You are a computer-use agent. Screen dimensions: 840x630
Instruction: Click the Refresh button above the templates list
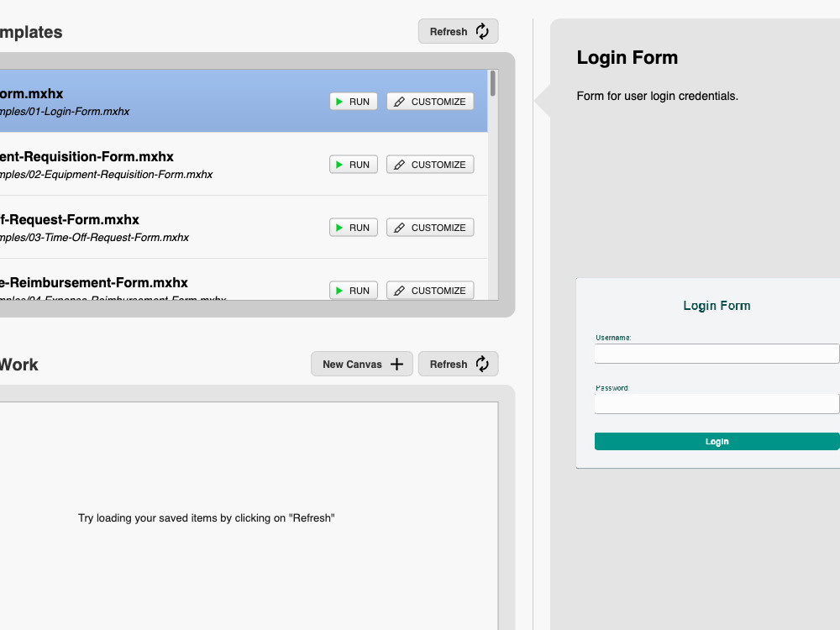pos(458,32)
